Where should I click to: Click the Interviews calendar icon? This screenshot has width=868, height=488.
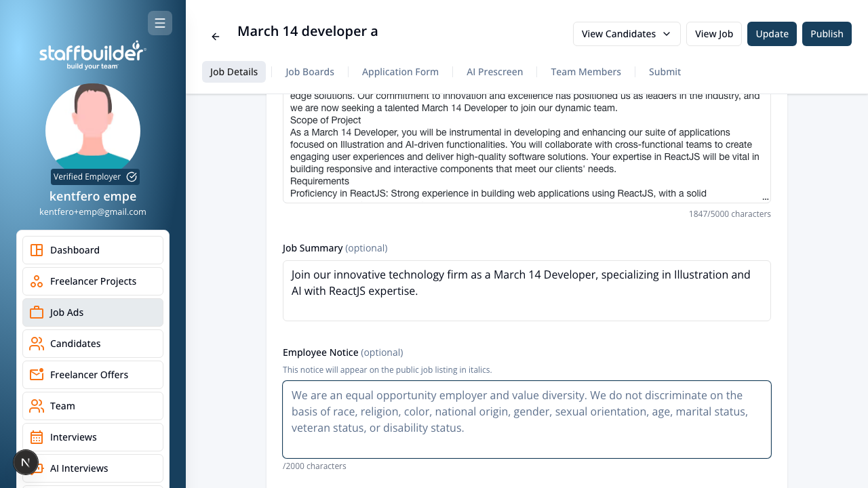click(37, 437)
